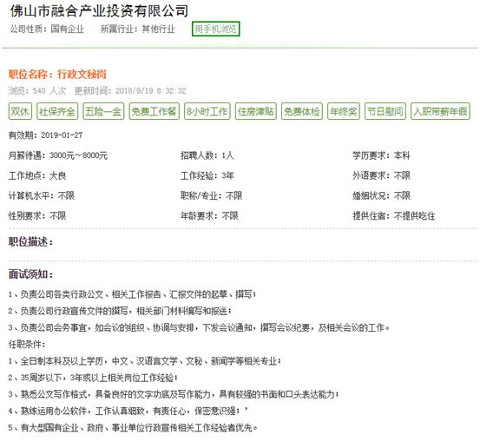Select the 五险一金 benefit tag
The width and height of the screenshot is (480, 448).
[x=103, y=111]
